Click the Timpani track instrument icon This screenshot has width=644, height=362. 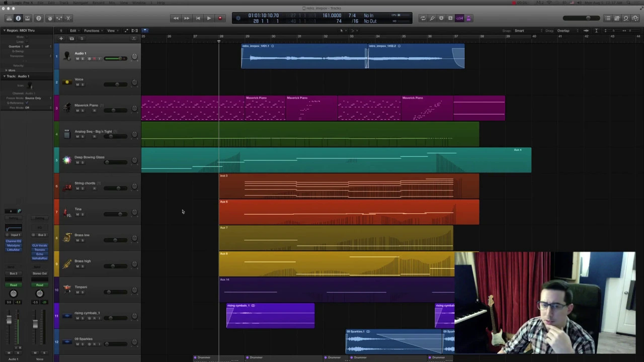point(67,289)
